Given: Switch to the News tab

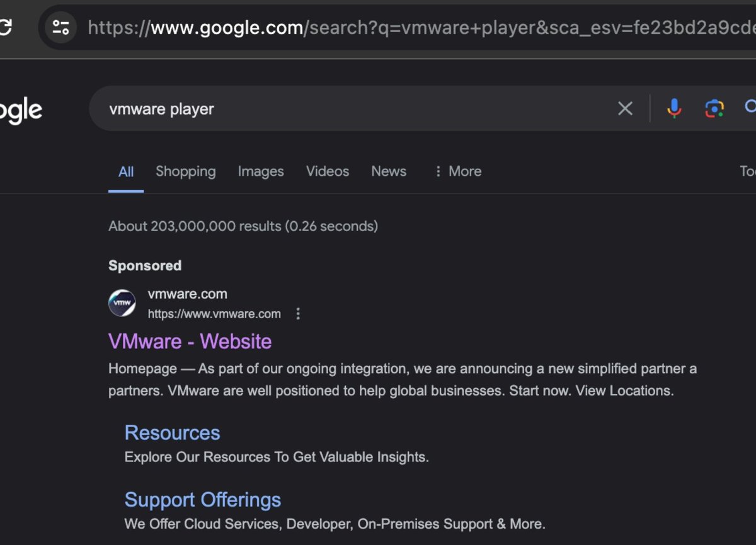Looking at the screenshot, I should click(389, 171).
